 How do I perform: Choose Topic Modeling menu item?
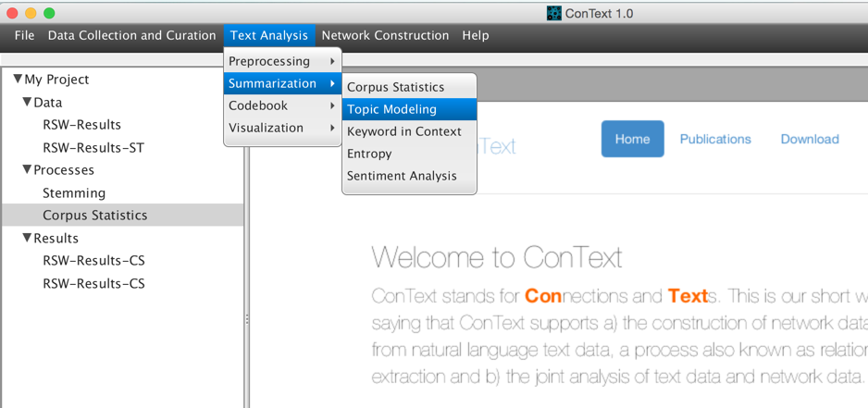[409, 109]
